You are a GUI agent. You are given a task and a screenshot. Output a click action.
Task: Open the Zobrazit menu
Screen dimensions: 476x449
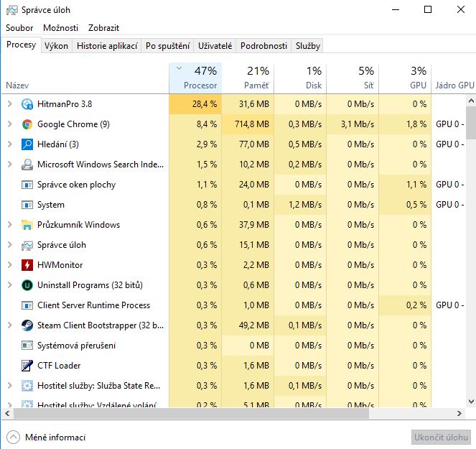pyautogui.click(x=104, y=28)
